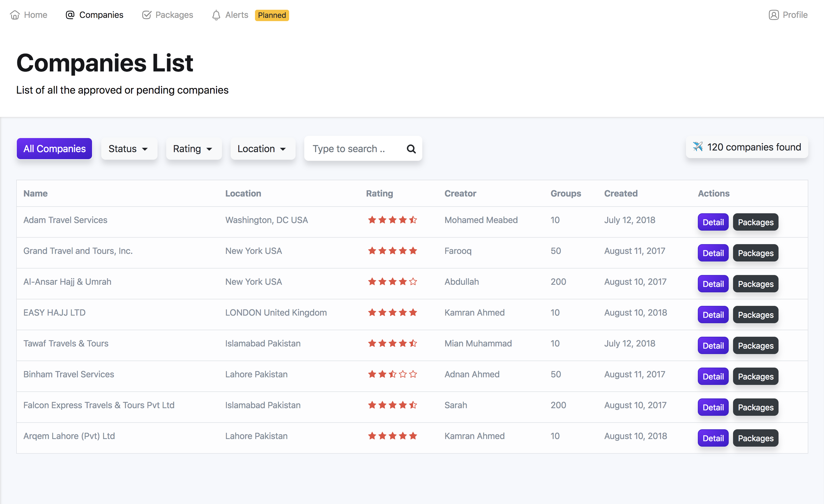Open the Status filter dropdown
Screen dimensions: 824x504
pos(129,149)
